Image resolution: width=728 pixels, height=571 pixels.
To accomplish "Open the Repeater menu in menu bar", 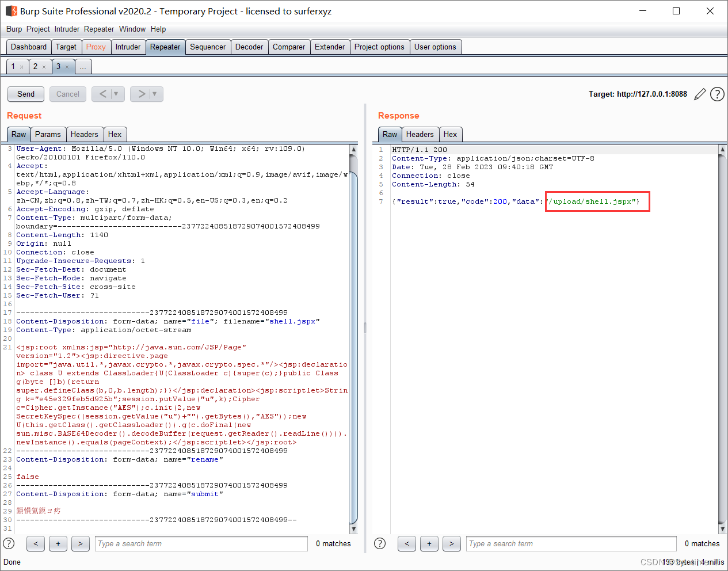I will pos(99,29).
